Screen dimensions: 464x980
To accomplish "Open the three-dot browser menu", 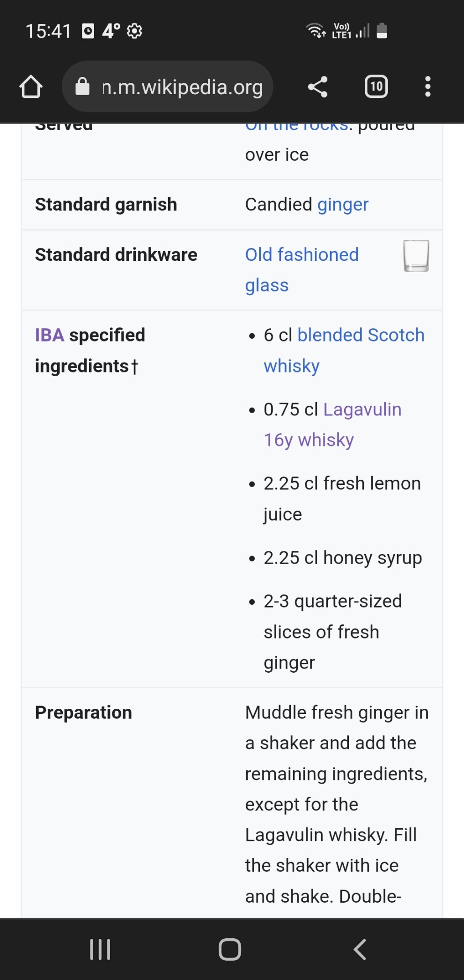I will (427, 87).
